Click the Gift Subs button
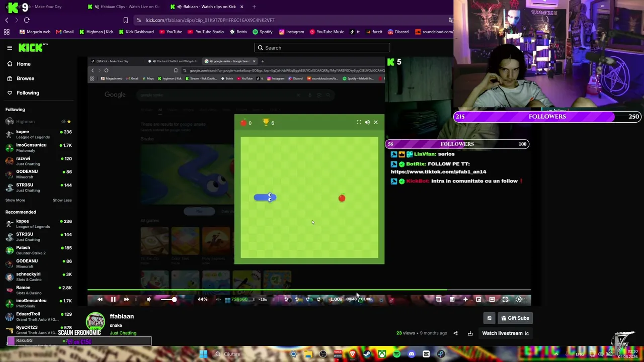The height and width of the screenshot is (362, 644). (x=515, y=318)
